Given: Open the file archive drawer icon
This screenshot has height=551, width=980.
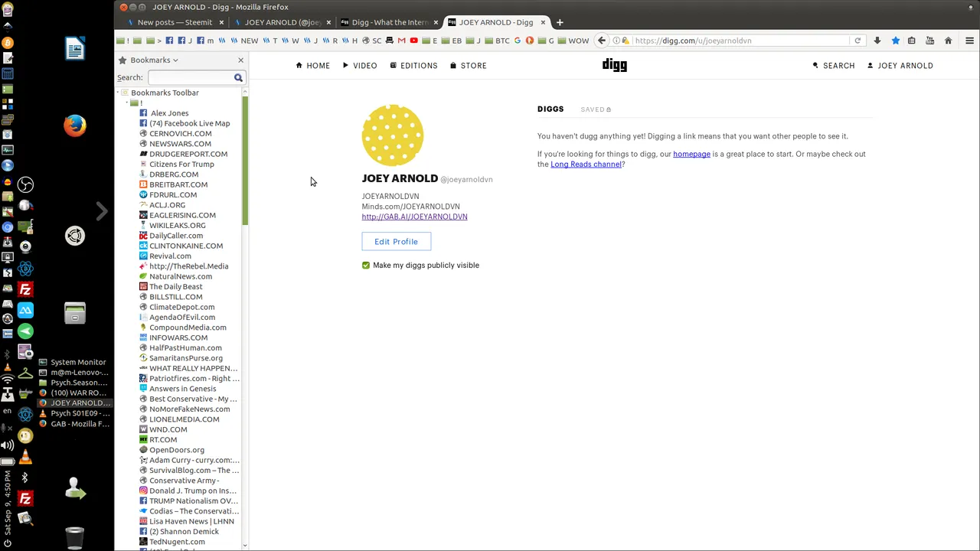Looking at the screenshot, I should [74, 313].
